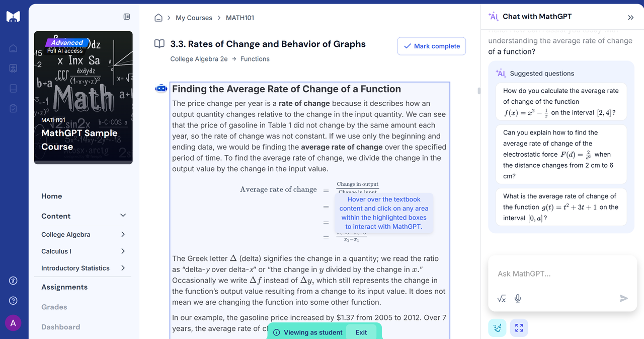Toggle the sidebar panel collapse icon
Image resolution: width=644 pixels, height=339 pixels.
127,17
